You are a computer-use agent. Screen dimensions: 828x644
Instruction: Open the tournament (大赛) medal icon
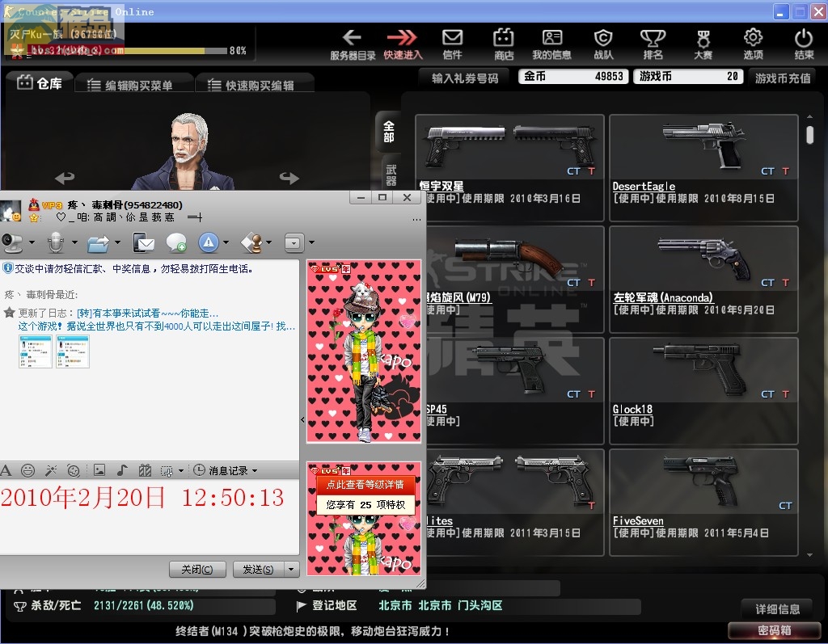703,38
